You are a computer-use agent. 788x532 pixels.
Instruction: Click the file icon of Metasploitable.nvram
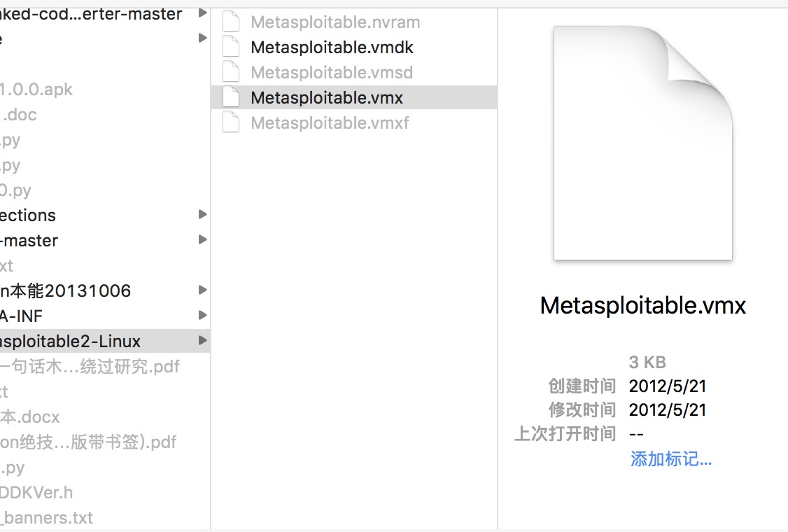pyautogui.click(x=231, y=22)
